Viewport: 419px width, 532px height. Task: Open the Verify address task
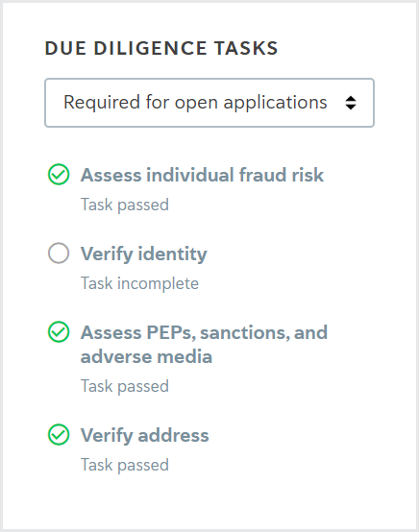145,435
